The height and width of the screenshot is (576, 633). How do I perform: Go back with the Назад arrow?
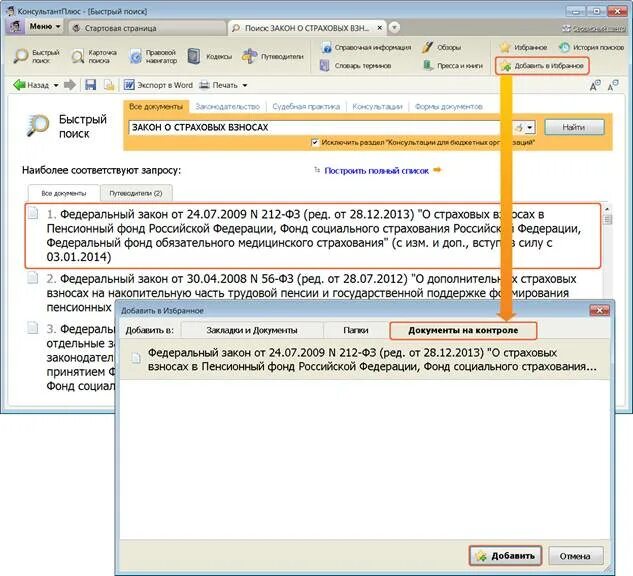[x=31, y=85]
